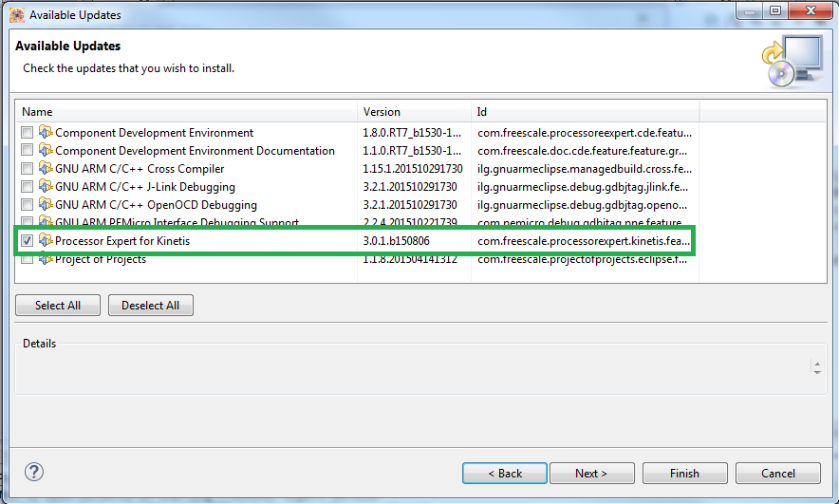Click Id ilg.gnuarmeclipse.managedbuild.cross.fe... cell
This screenshot has width=839, height=504.
point(585,169)
